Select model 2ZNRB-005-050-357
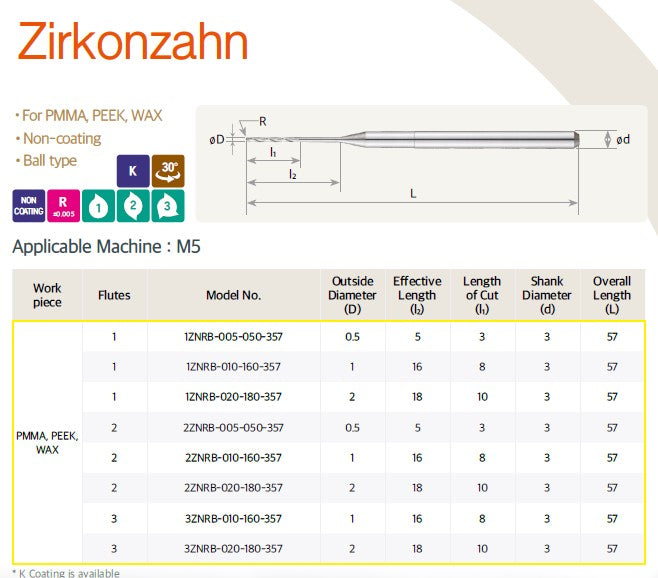658x578 pixels. (x=233, y=428)
